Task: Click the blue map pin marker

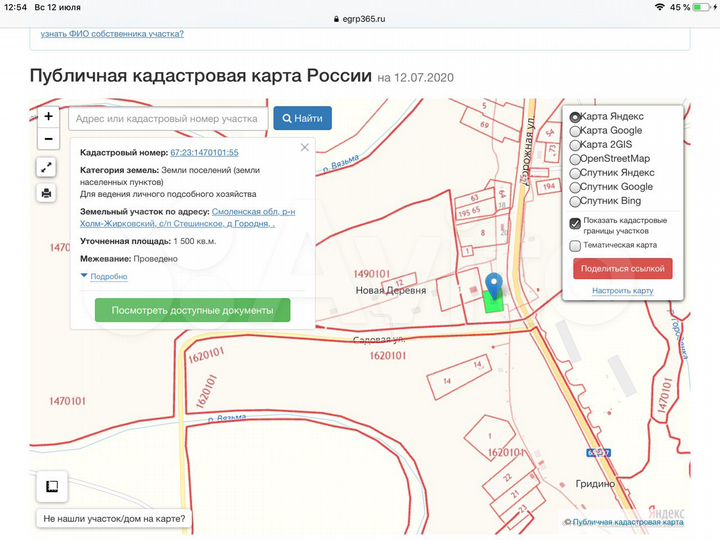Action: (x=494, y=286)
